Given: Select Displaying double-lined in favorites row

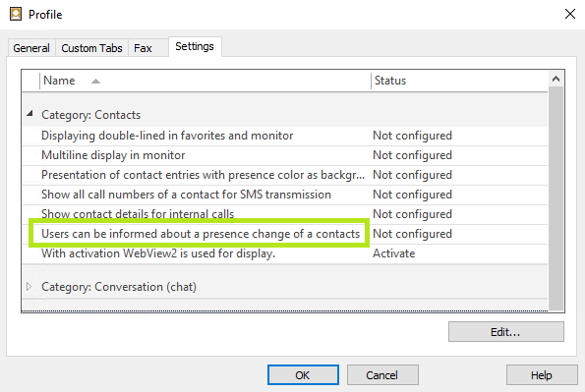Looking at the screenshot, I should [285, 136].
